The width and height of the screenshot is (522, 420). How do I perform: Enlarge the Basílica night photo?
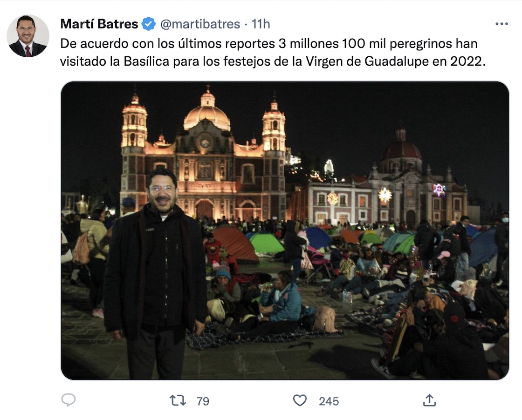point(285,230)
